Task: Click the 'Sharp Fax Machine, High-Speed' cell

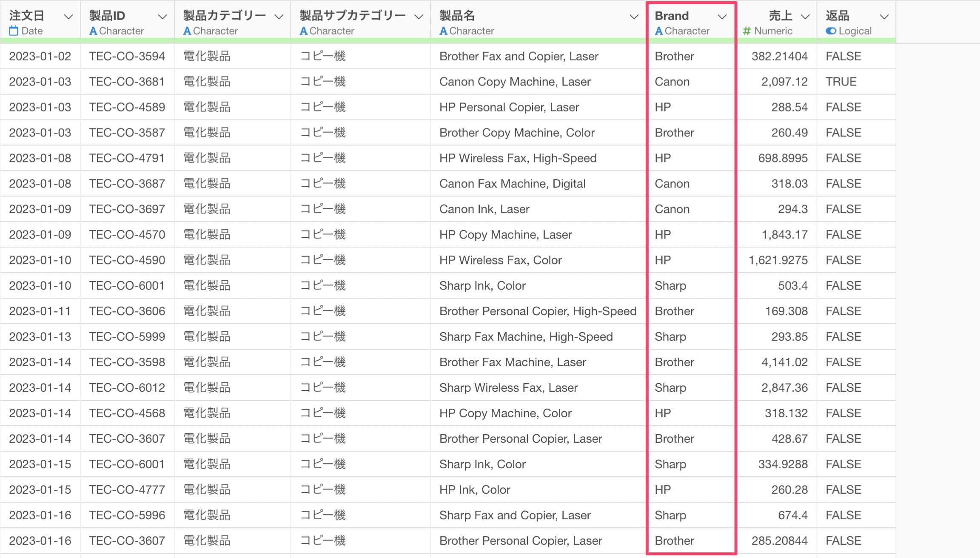Action: [x=538, y=337]
